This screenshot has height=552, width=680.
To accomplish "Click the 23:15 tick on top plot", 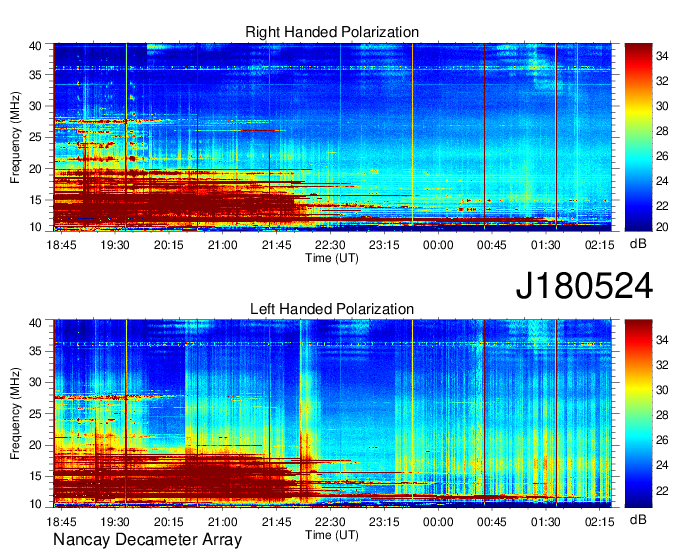I will (384, 245).
